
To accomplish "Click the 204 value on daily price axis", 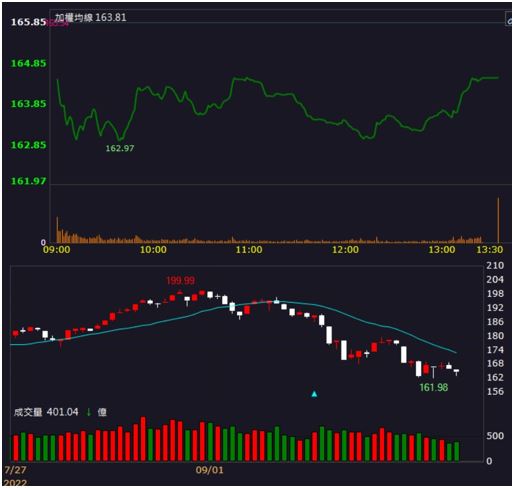I will tap(495, 280).
